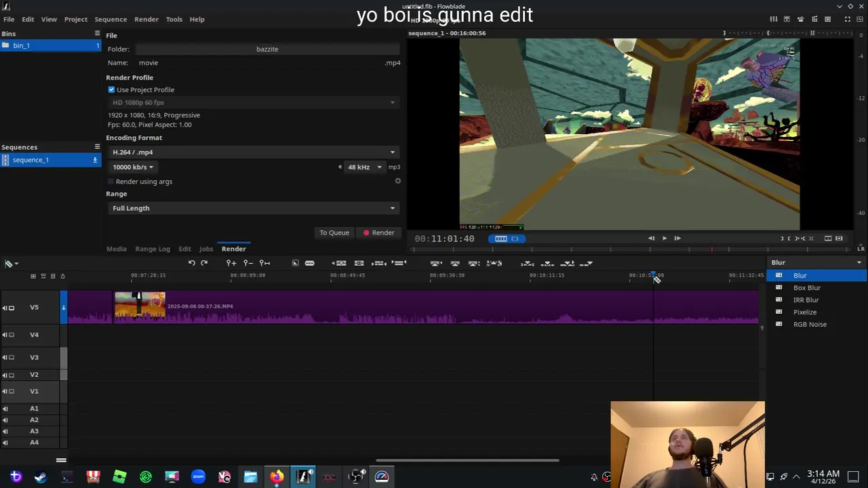This screenshot has height=488, width=868.
Task: Select the bazzite folder button
Action: click(267, 49)
